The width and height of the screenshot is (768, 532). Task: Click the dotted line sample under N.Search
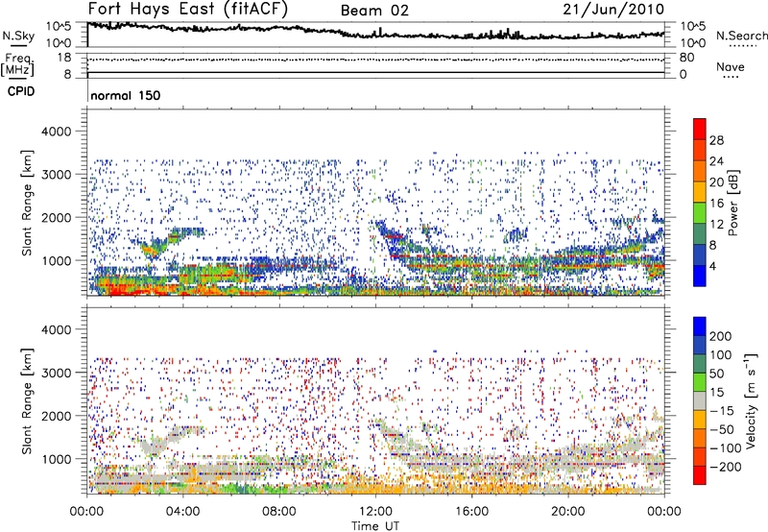[x=742, y=45]
